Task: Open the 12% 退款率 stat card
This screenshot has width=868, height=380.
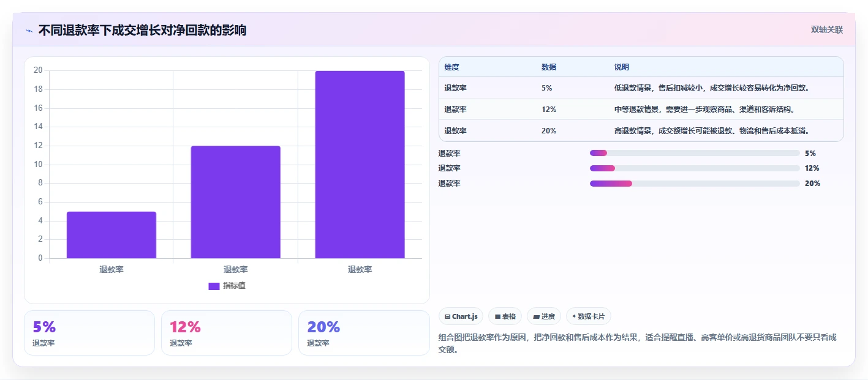Action: click(x=227, y=333)
